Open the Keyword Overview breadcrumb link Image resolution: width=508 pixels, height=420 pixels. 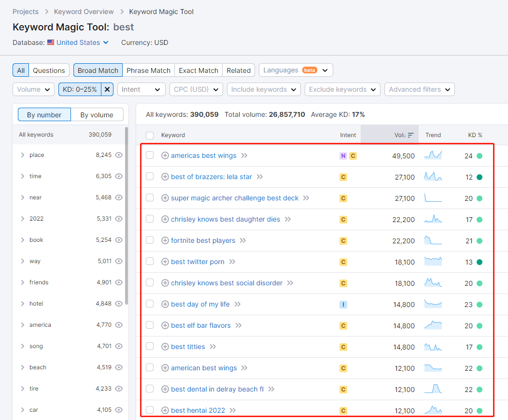[84, 12]
